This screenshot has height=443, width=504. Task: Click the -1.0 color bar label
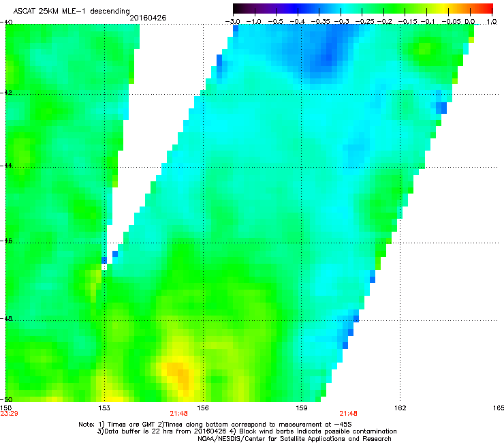click(x=254, y=22)
